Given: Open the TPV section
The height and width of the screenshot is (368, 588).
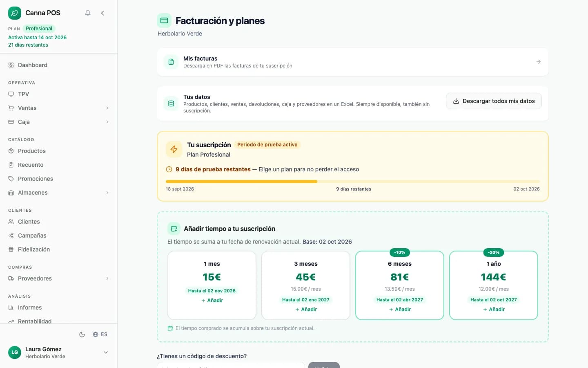Looking at the screenshot, I should point(58,94).
